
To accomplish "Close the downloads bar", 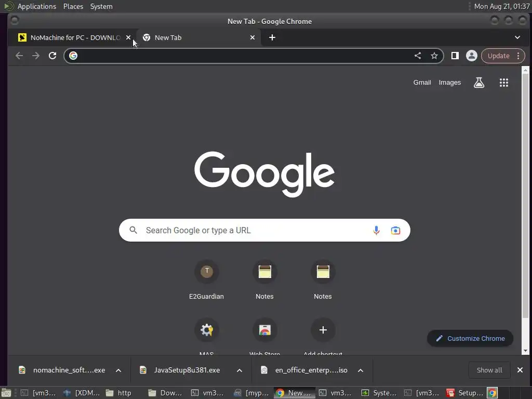I will pyautogui.click(x=520, y=370).
